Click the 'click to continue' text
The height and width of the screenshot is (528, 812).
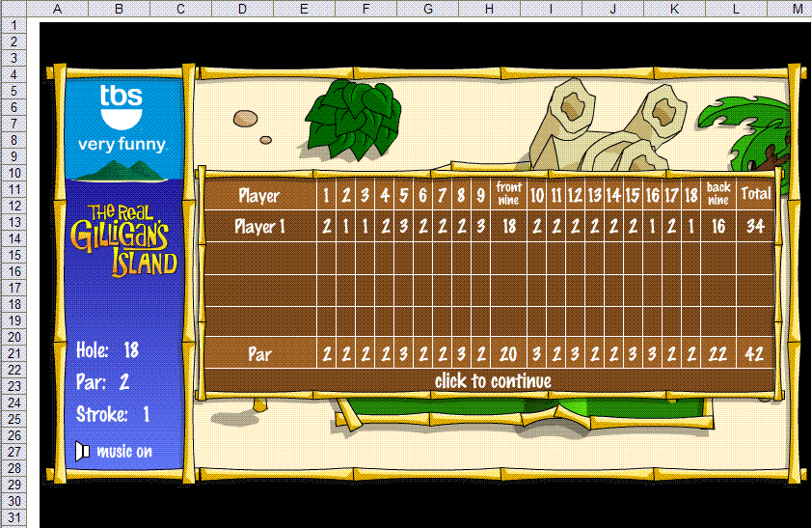tap(493, 381)
